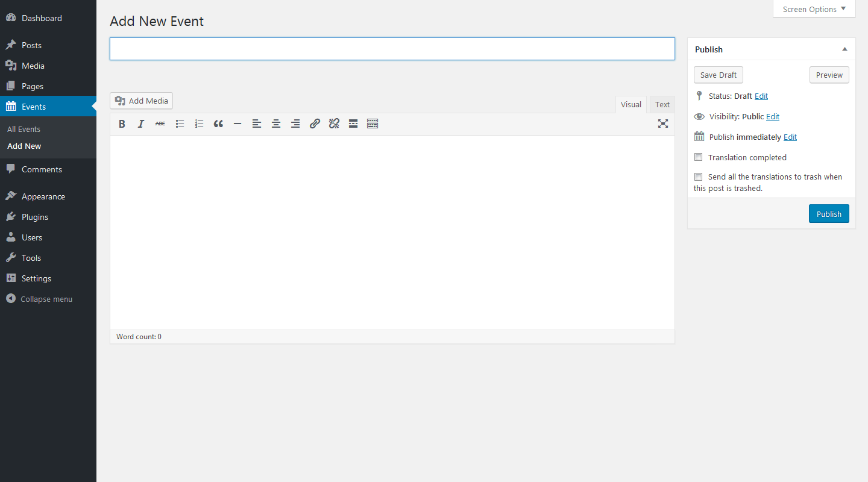
Task: Edit the Visibility setting
Action: tap(773, 116)
